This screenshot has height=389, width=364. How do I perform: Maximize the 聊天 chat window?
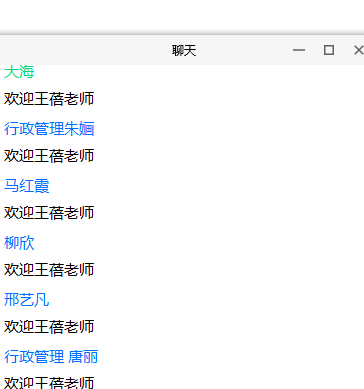329,50
